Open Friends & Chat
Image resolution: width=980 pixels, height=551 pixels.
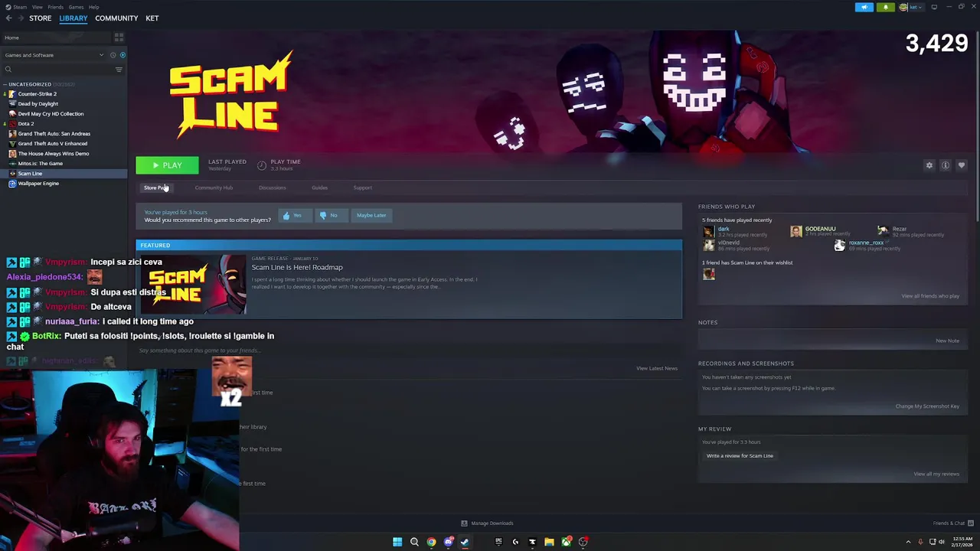[952, 523]
